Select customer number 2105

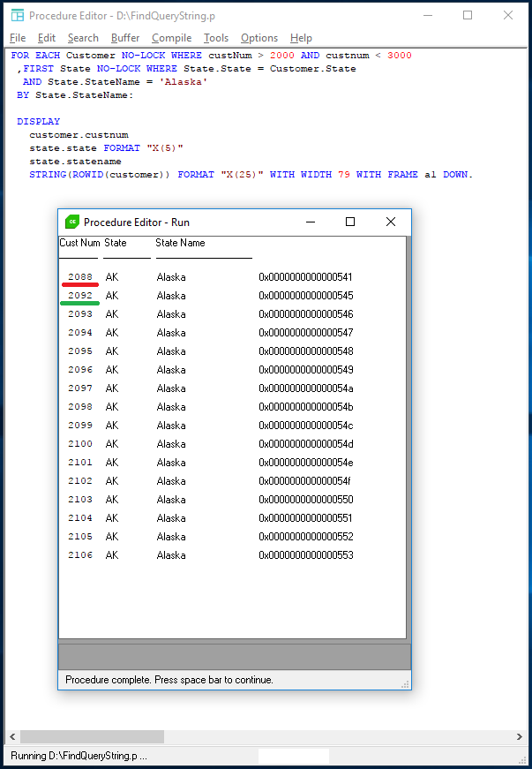click(80, 537)
